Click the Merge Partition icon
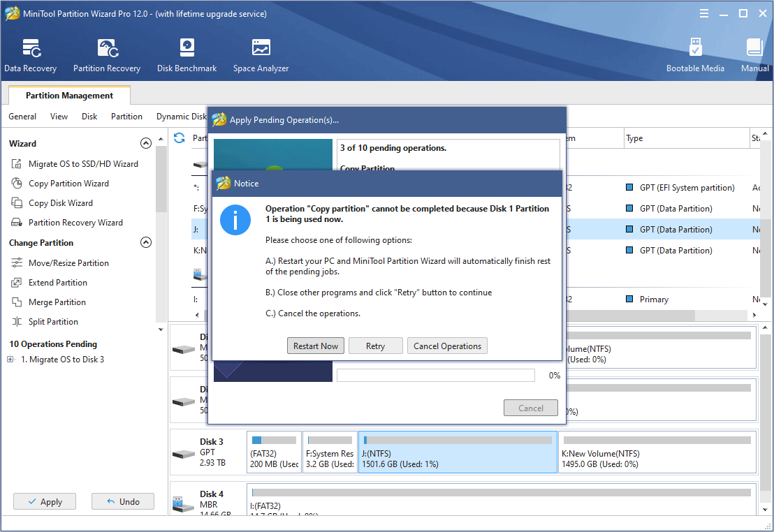 (16, 302)
